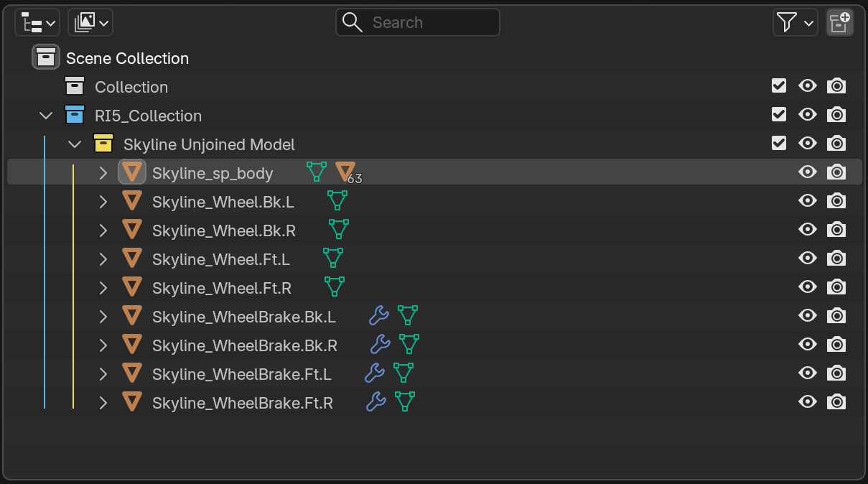
Task: Expand Skyline_WheelBrake.Bk.L object
Action: [x=103, y=317]
